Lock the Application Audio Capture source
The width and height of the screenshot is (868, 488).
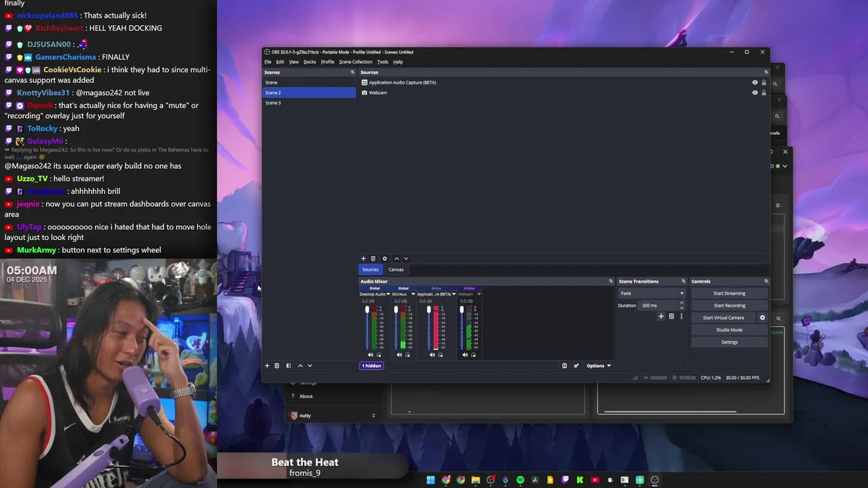pyautogui.click(x=764, y=83)
